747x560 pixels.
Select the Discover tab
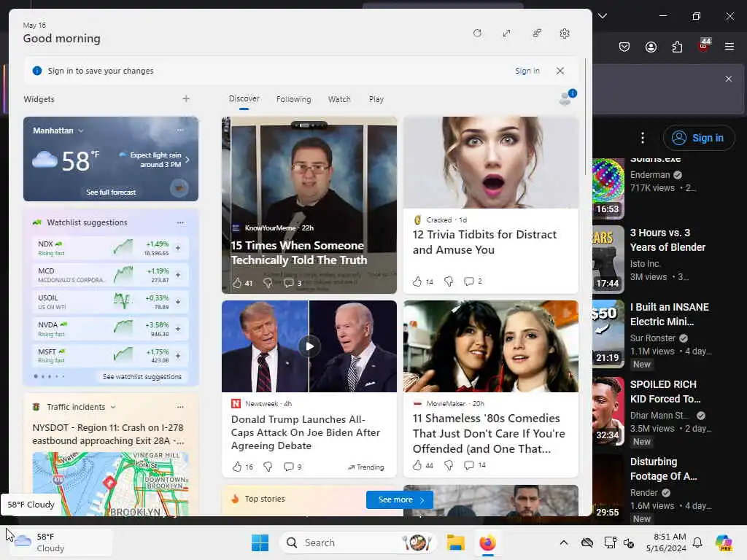tap(244, 98)
